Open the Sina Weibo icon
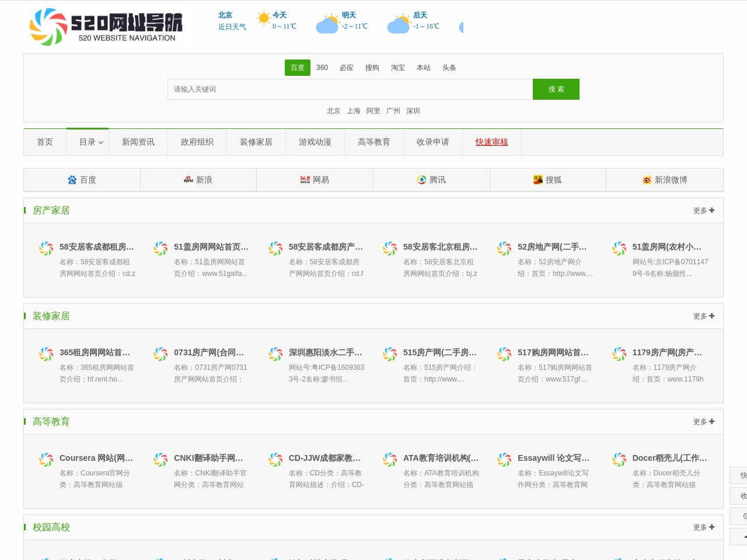 click(647, 180)
